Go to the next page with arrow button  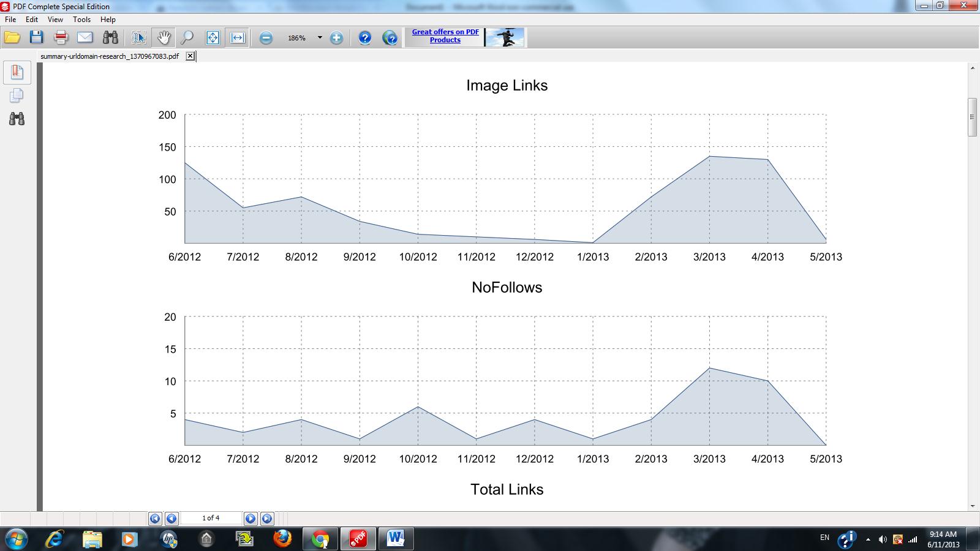(251, 518)
